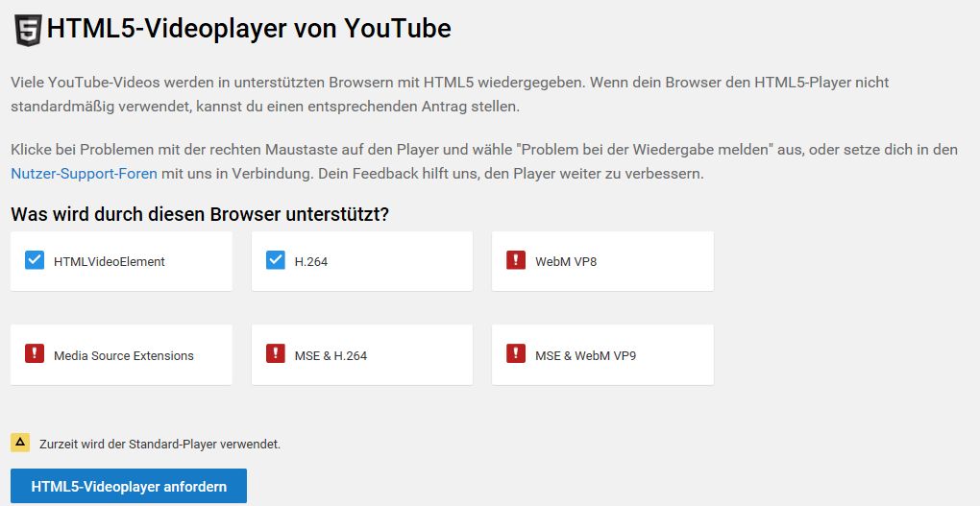The width and height of the screenshot is (980, 506).
Task: Click the red exclamation icon for WebM VP8
Action: tap(516, 260)
